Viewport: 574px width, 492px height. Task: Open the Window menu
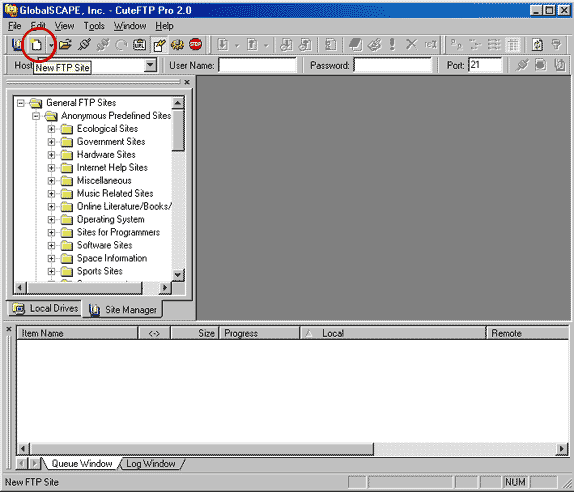point(130,26)
